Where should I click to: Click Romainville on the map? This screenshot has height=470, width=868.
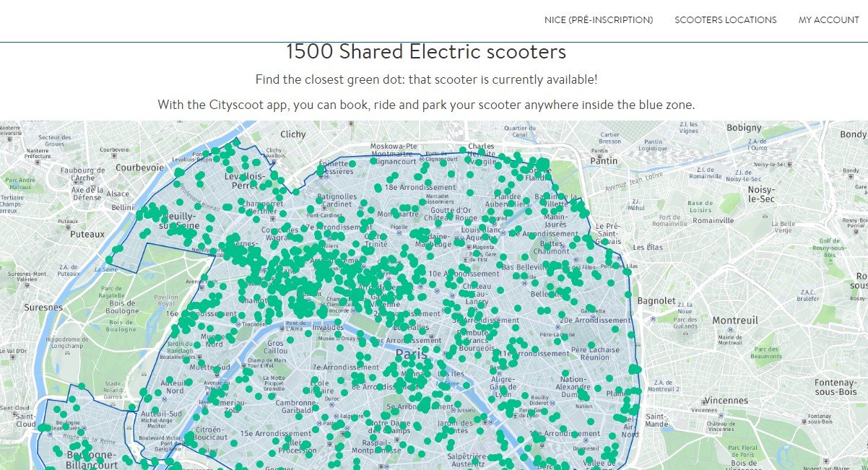712,220
